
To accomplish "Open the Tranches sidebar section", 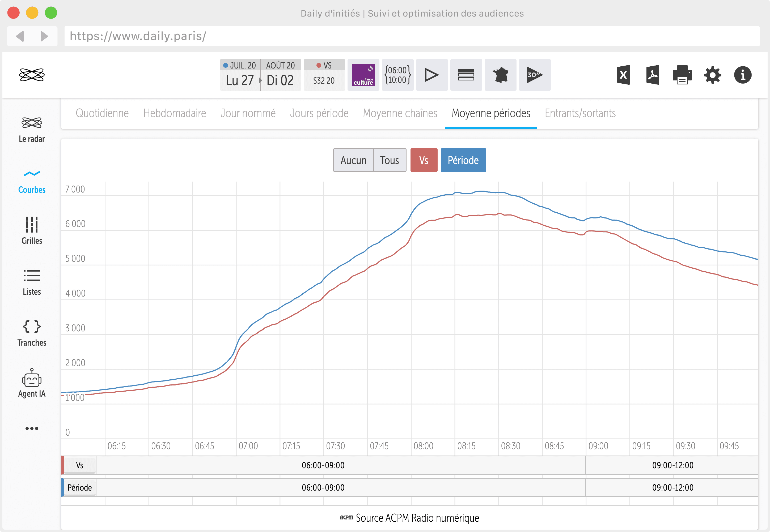I will tap(32, 333).
